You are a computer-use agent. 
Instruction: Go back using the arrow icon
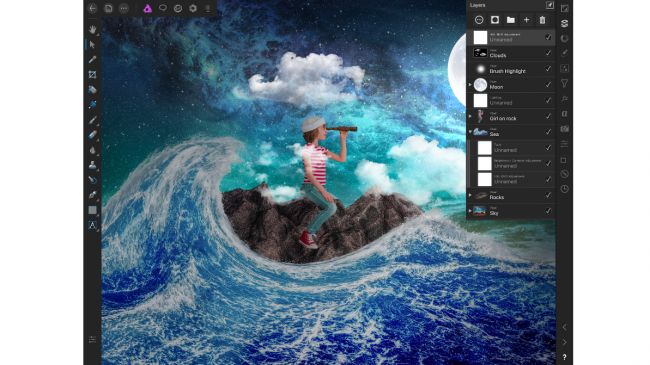click(92, 8)
